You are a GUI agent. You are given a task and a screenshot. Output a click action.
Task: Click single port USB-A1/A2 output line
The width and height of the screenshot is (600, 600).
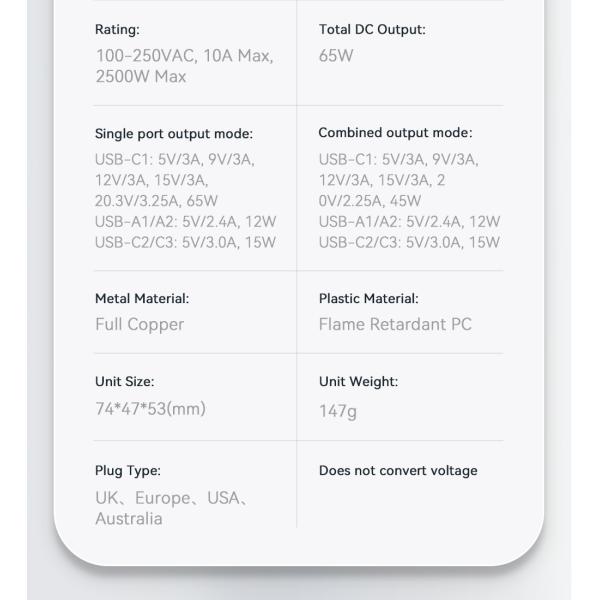click(x=185, y=222)
